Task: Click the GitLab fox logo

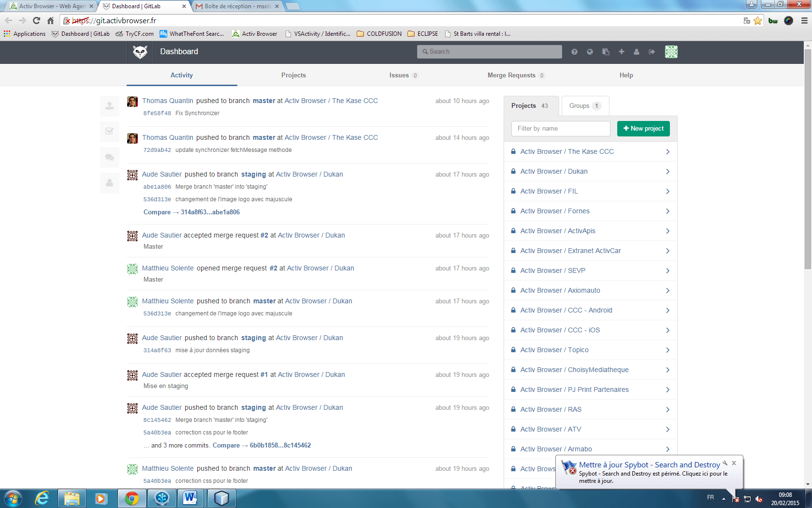Action: (140, 52)
